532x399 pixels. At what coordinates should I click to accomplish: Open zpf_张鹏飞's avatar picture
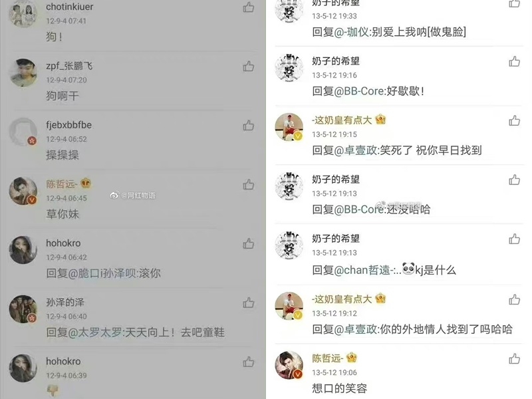click(x=23, y=72)
